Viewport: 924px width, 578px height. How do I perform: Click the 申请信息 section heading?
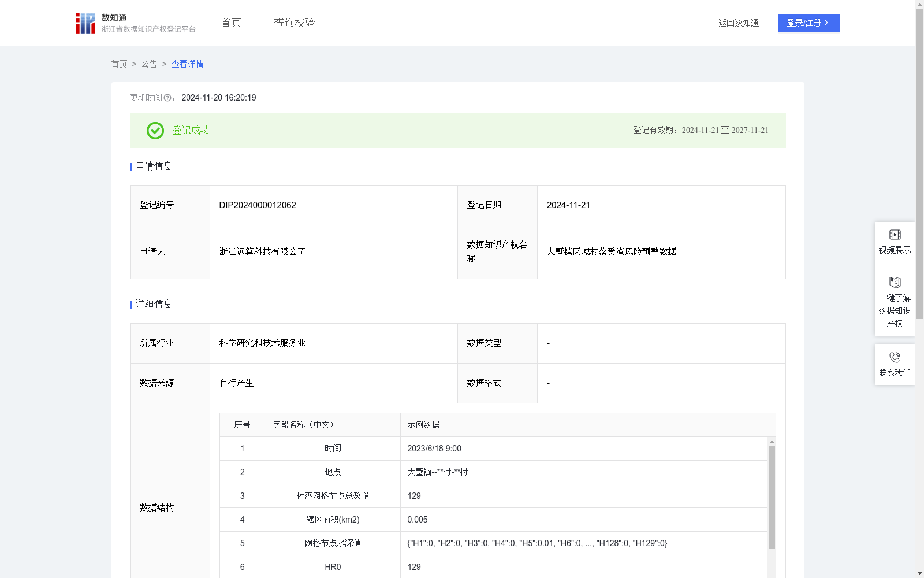click(154, 166)
